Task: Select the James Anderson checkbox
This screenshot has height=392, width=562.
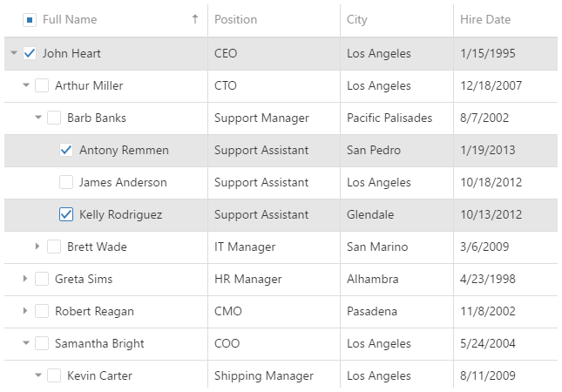Action: [66, 182]
